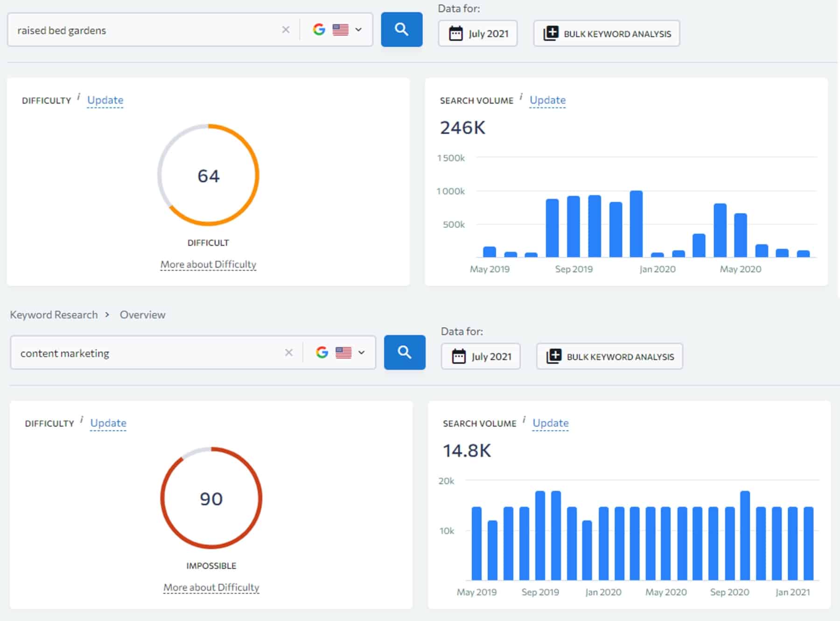Screen dimensions: 840x621
Task: Click the 'Data for:' label in the top section
Action: pyautogui.click(x=459, y=8)
